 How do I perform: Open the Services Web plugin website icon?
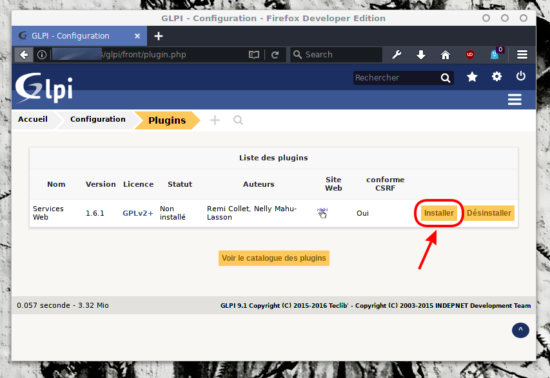322,212
